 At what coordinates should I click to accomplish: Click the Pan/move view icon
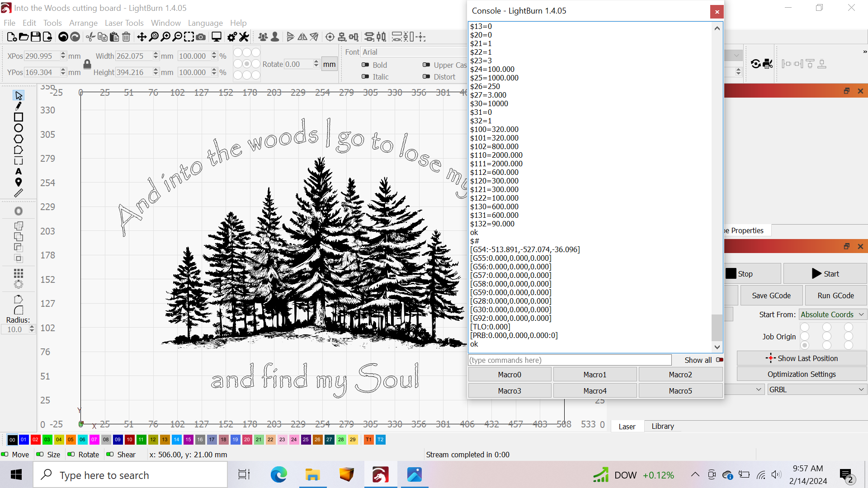[x=142, y=37]
